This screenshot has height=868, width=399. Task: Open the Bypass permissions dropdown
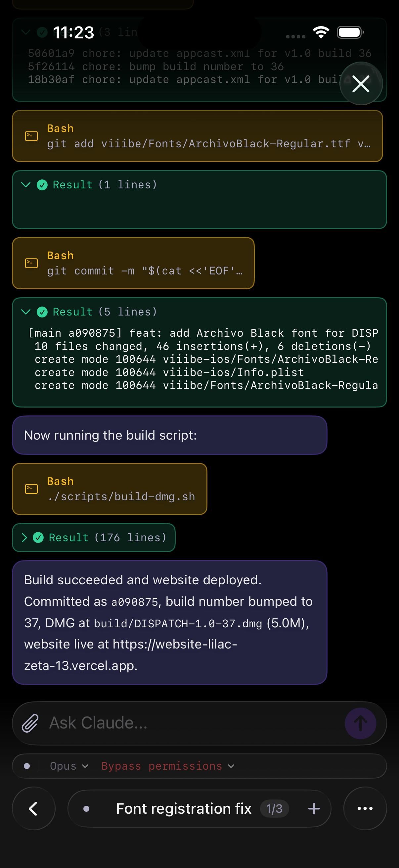pyautogui.click(x=168, y=766)
